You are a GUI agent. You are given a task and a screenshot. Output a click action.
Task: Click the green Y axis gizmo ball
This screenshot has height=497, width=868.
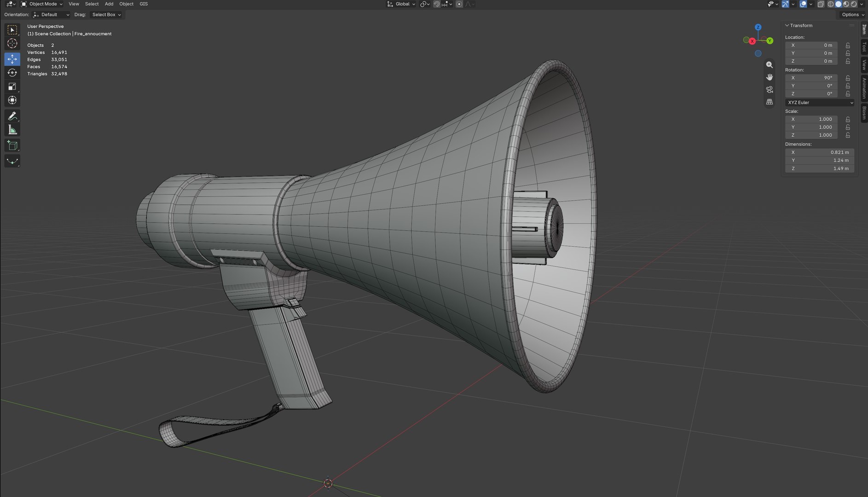[x=770, y=41]
